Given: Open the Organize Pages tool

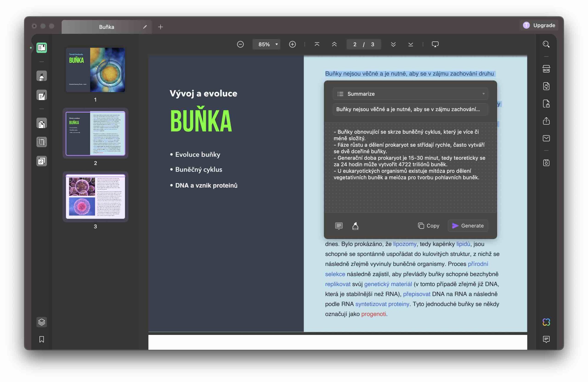Looking at the screenshot, I should point(42,123).
